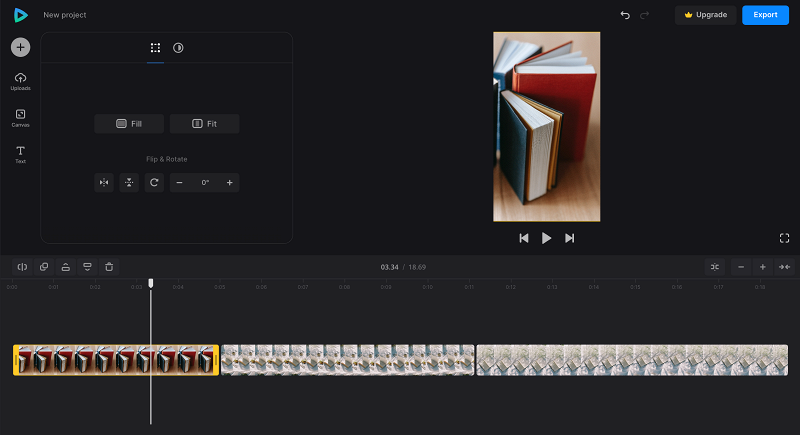Click the books preview canvas
800x435 pixels.
coord(546,126)
